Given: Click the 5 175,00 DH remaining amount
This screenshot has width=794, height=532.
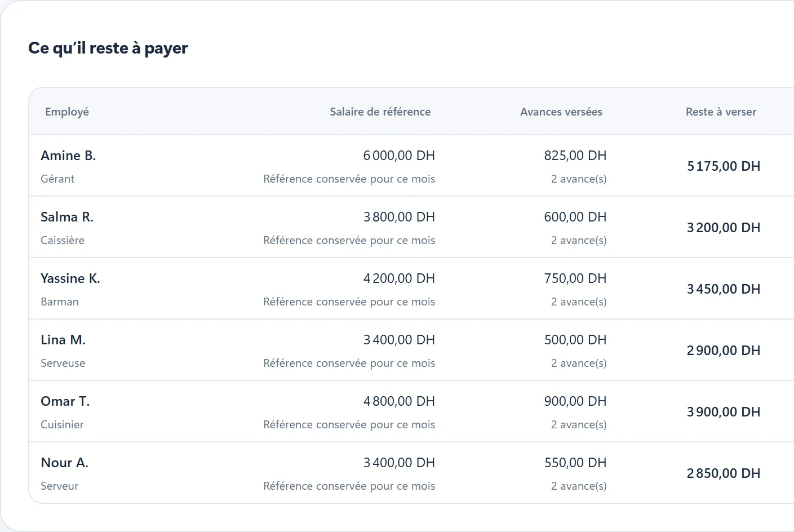Looking at the screenshot, I should pos(724,166).
